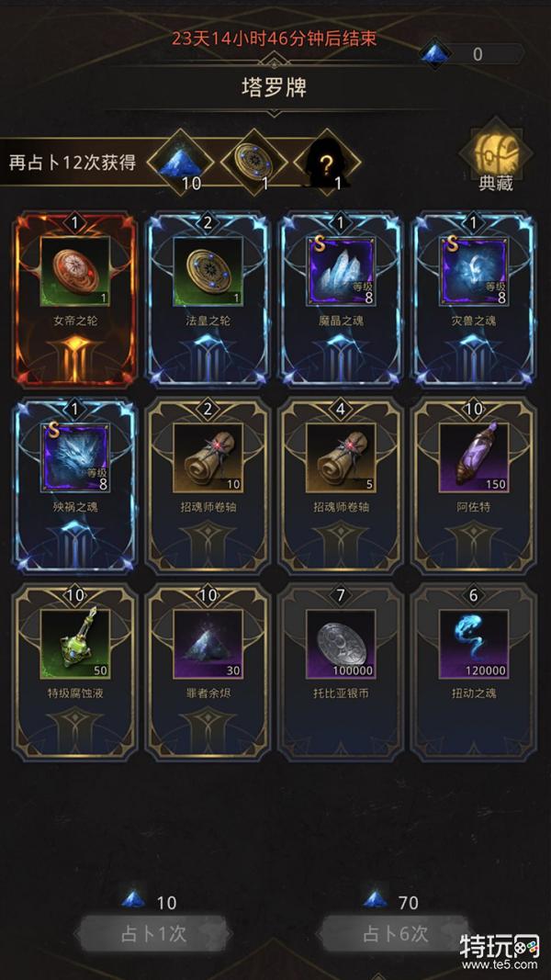Click the 占卜1次 button
The height and width of the screenshot is (980, 551).
coord(153,934)
